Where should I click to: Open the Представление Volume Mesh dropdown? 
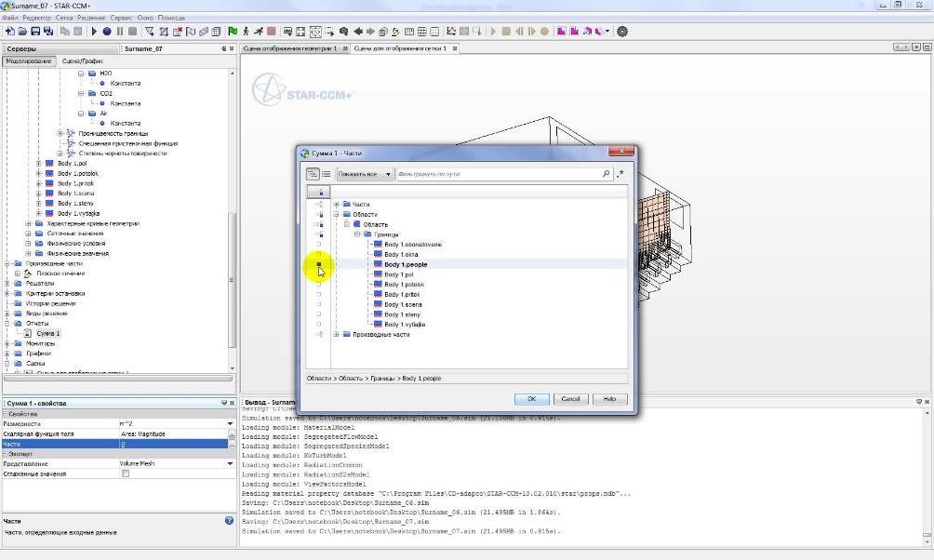click(x=230, y=463)
